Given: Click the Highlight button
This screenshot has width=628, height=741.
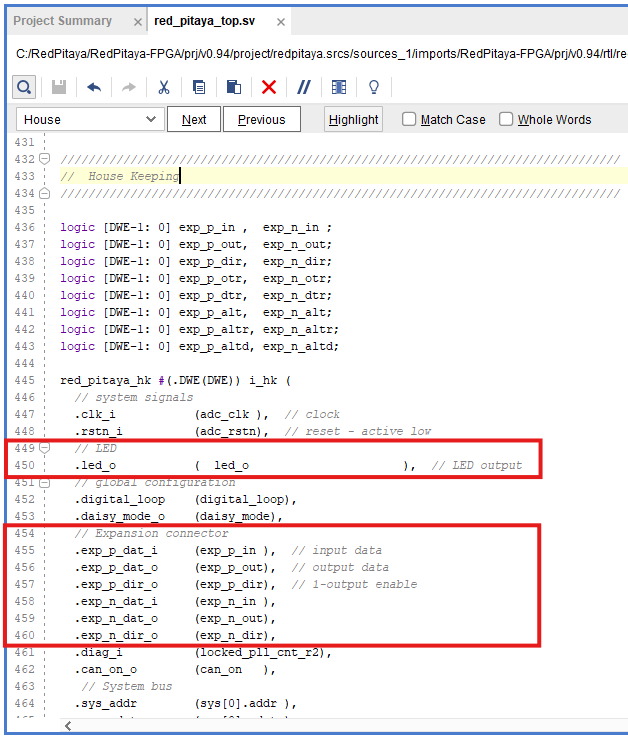Looking at the screenshot, I should coord(353,120).
